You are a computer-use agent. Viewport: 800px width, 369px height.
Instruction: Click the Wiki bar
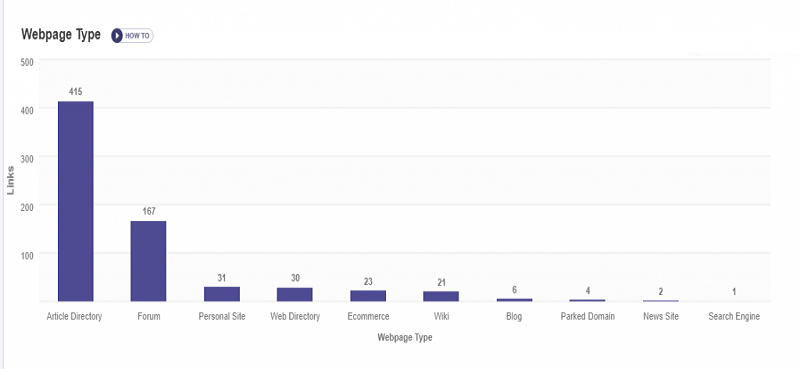[441, 296]
